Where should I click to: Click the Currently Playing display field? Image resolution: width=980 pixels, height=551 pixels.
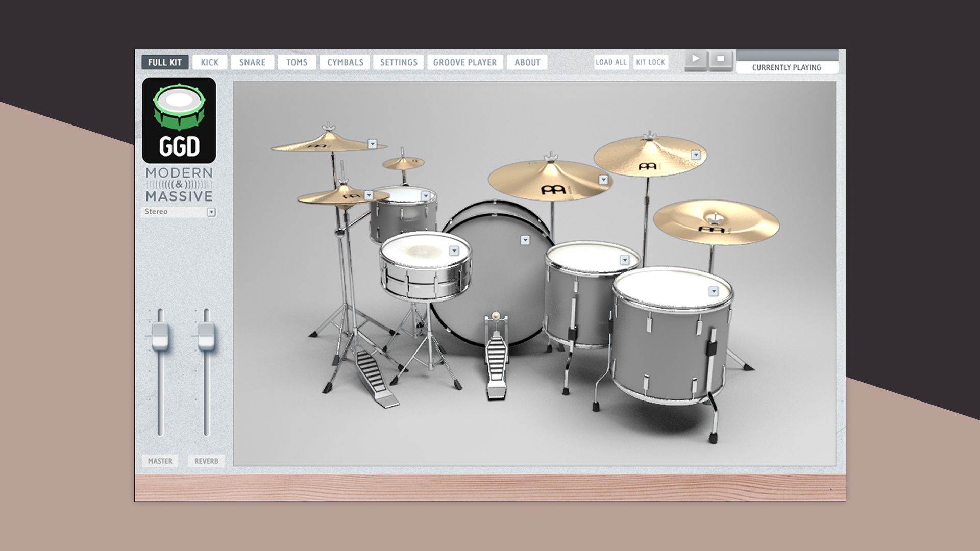[x=787, y=67]
